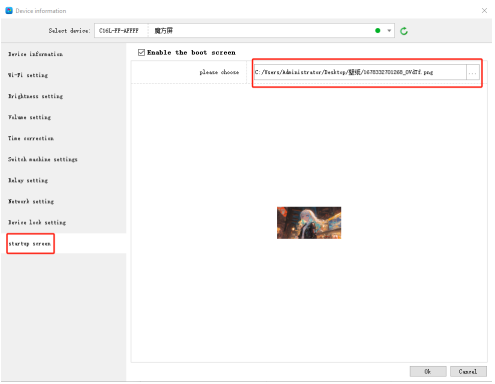The height and width of the screenshot is (384, 495).
Task: Dismiss dialog with Cancel button
Action: pyautogui.click(x=468, y=371)
